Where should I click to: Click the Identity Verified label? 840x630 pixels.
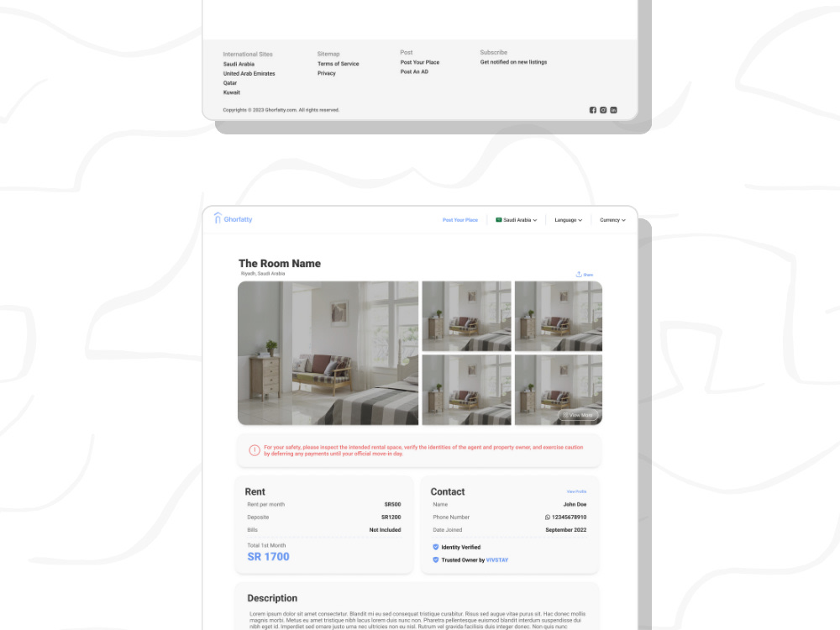tap(460, 547)
